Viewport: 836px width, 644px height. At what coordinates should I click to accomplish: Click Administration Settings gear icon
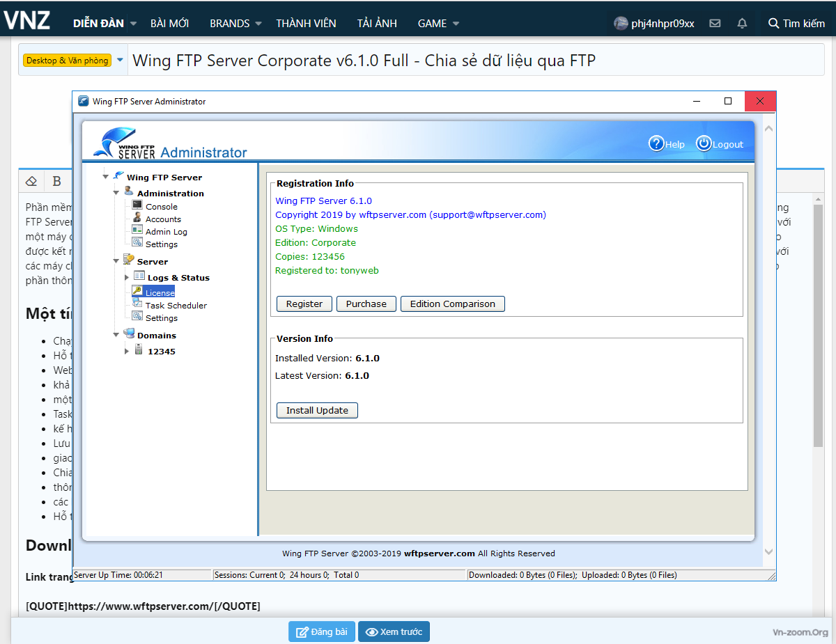click(x=137, y=243)
